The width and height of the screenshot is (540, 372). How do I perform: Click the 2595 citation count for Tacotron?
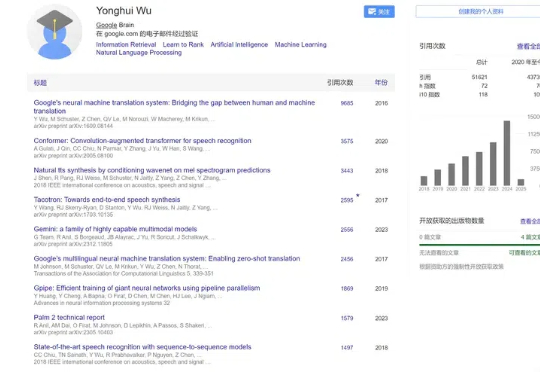[347, 200]
